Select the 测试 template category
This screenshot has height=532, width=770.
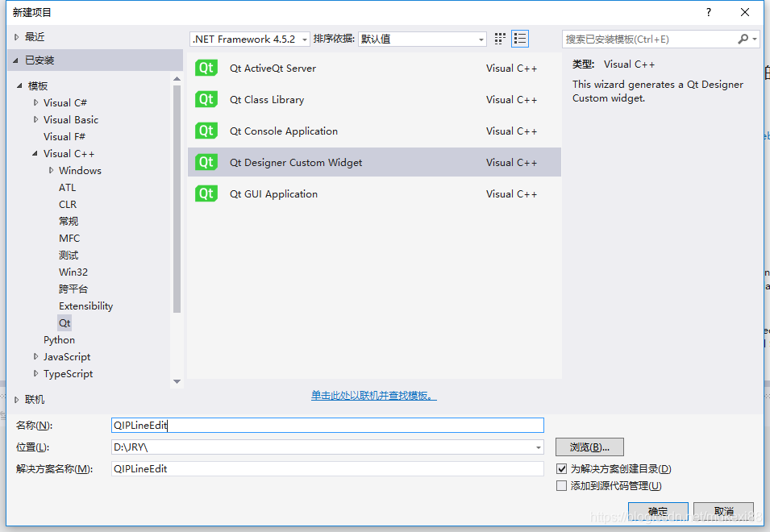tap(69, 256)
